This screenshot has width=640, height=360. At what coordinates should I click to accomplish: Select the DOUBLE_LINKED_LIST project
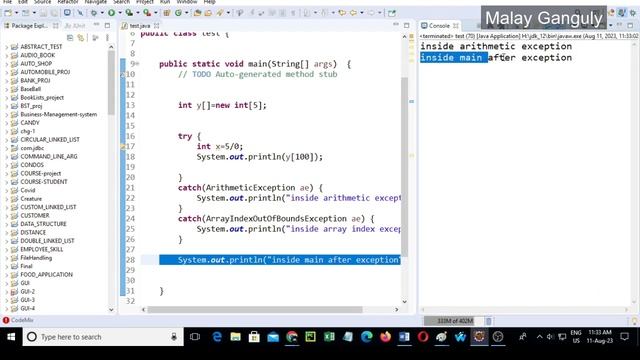click(47, 241)
